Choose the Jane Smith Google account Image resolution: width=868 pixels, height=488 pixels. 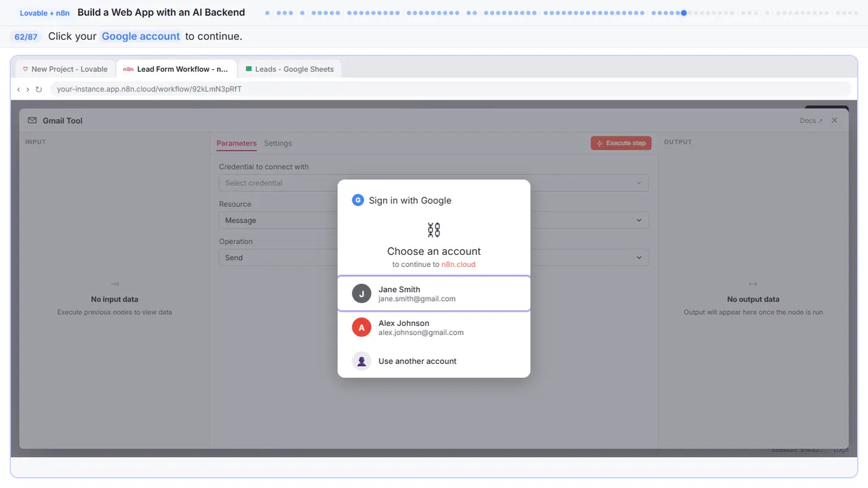click(434, 293)
